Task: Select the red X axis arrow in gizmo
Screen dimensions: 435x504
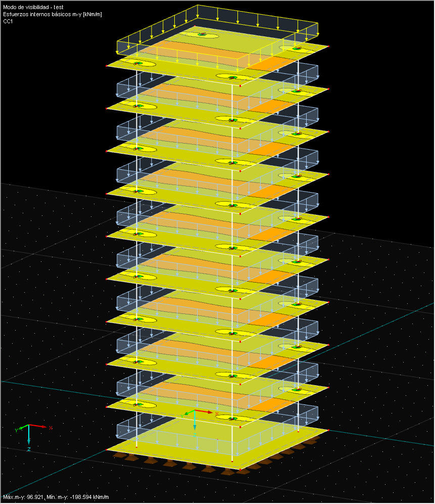Action: tap(43, 427)
